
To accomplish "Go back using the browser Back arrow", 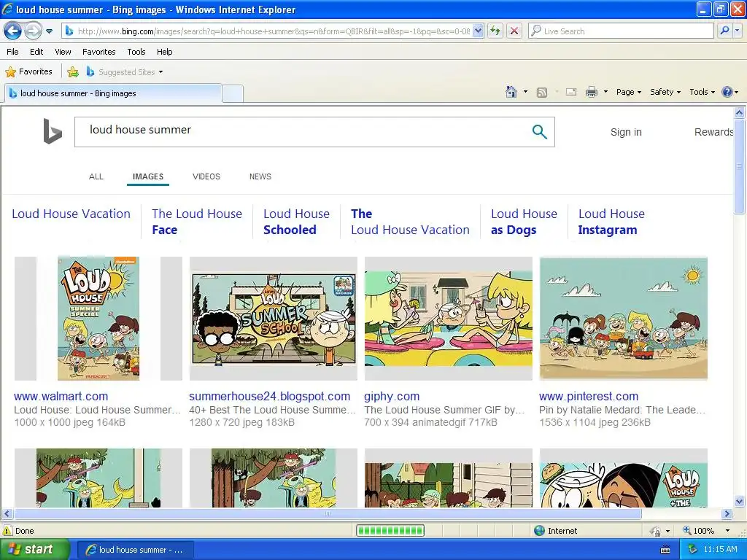I will (13, 31).
